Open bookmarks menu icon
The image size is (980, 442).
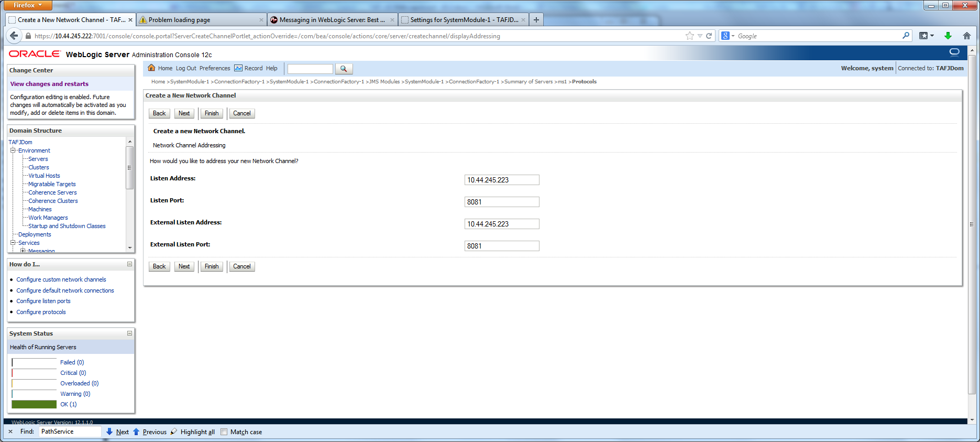[926, 36]
